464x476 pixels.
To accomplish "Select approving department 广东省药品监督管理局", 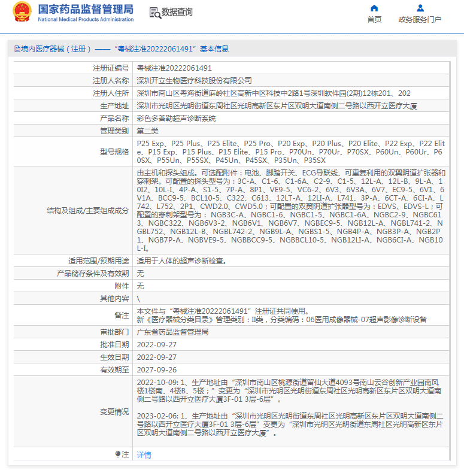I will [172, 332].
